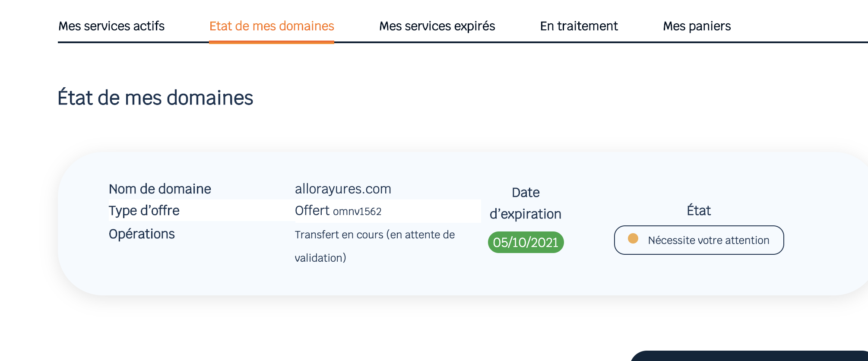Click the Type d'offre row label
Screen dimensions: 868x361
click(x=144, y=211)
